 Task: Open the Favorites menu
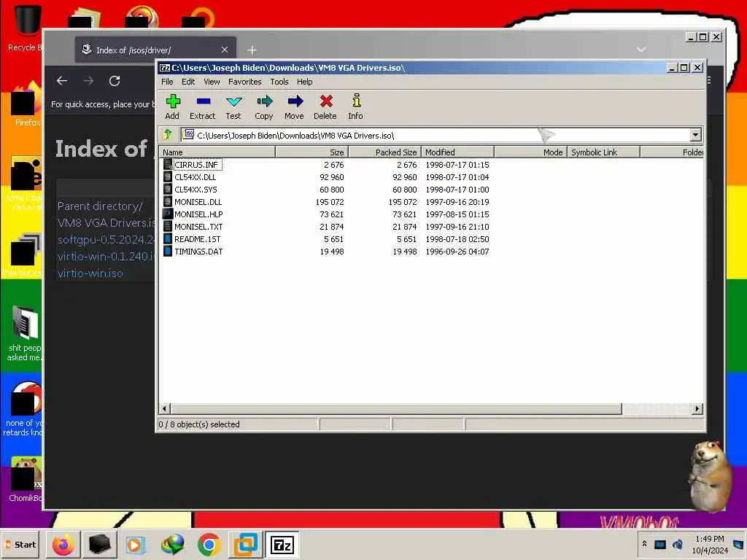[245, 82]
